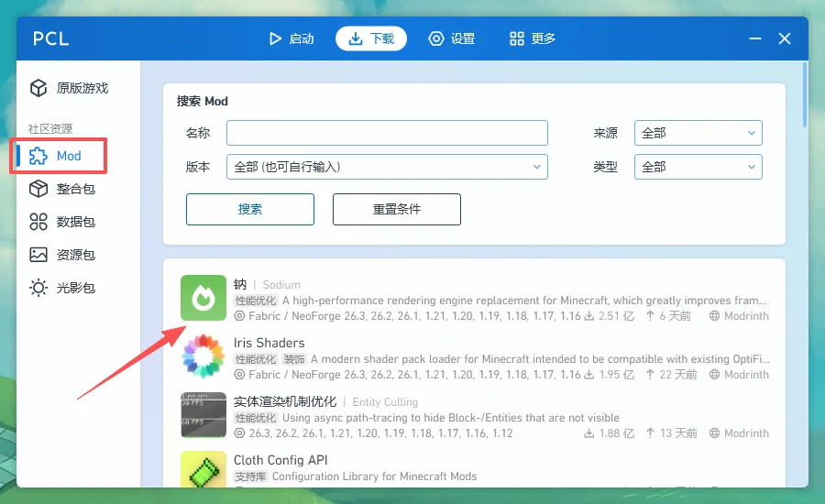Open the 更多 more tab
This screenshot has height=504, width=825.
[533, 38]
